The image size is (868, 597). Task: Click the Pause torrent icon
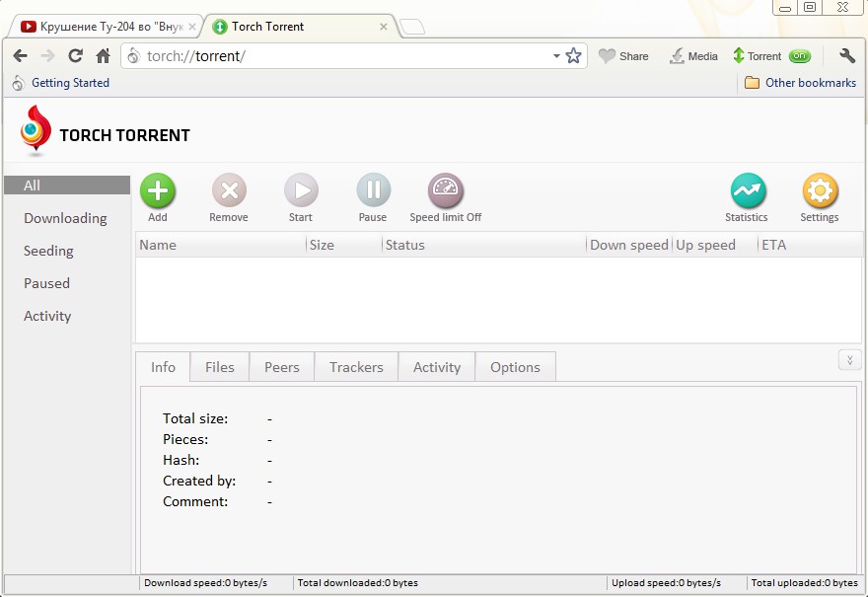click(373, 189)
